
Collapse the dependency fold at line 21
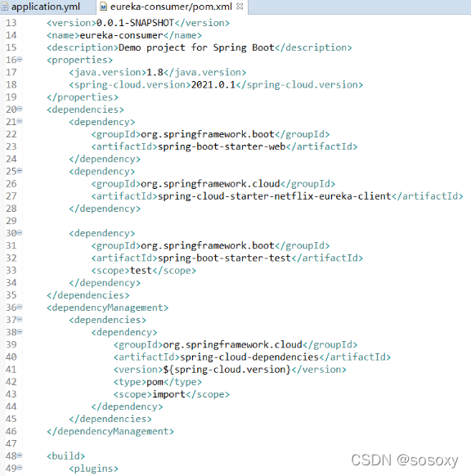coord(20,121)
